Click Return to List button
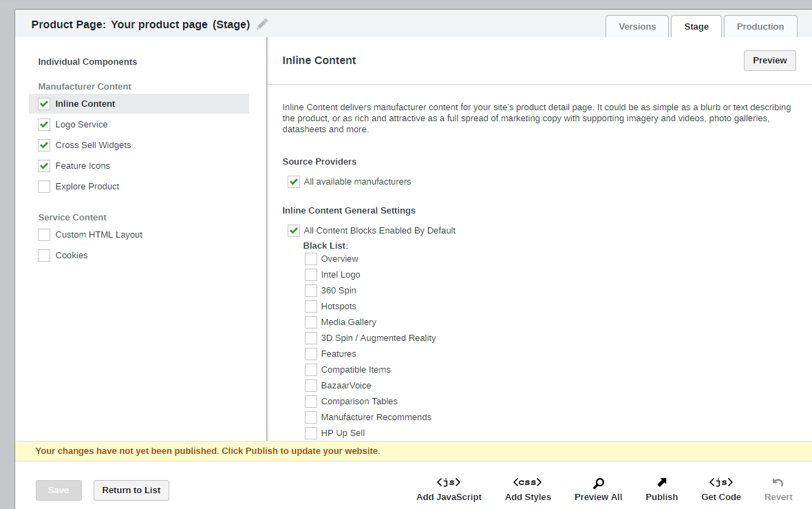 (131, 490)
